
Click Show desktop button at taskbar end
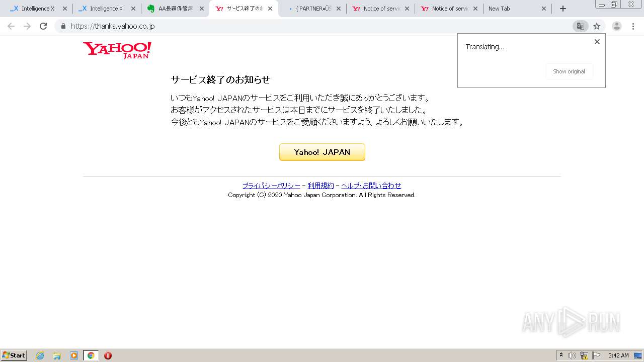(x=638, y=355)
